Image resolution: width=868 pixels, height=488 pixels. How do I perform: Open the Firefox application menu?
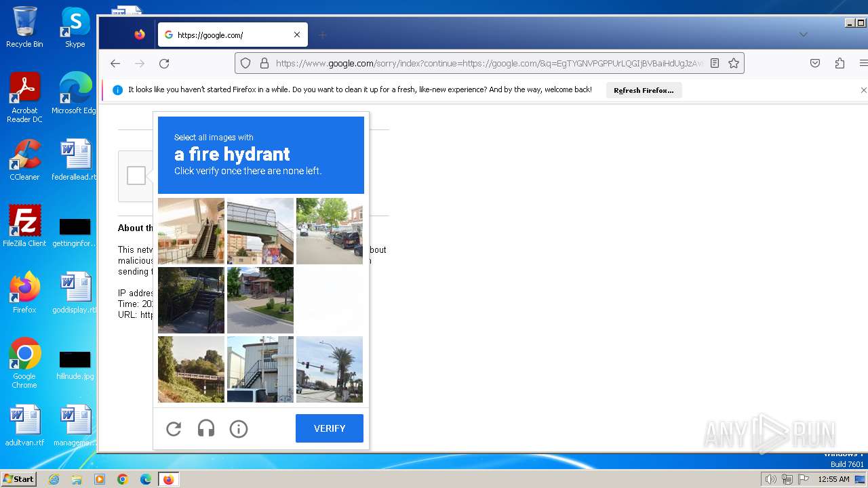click(x=863, y=63)
